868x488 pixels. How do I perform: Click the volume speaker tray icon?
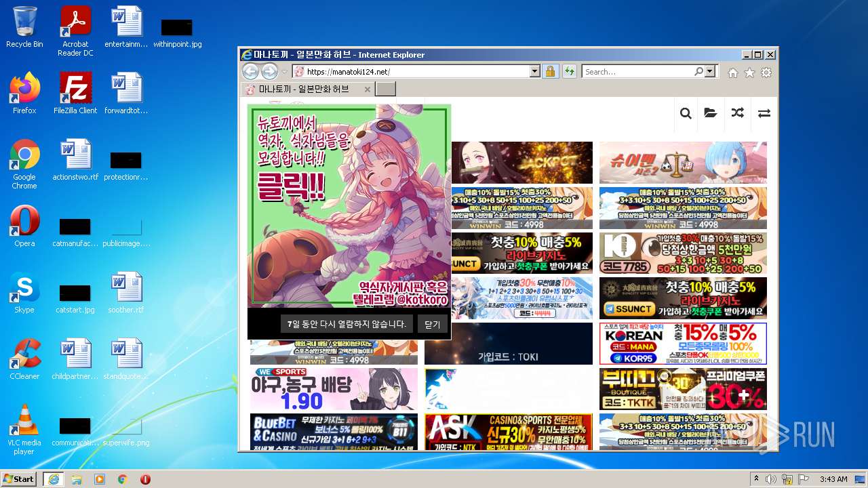click(x=771, y=479)
